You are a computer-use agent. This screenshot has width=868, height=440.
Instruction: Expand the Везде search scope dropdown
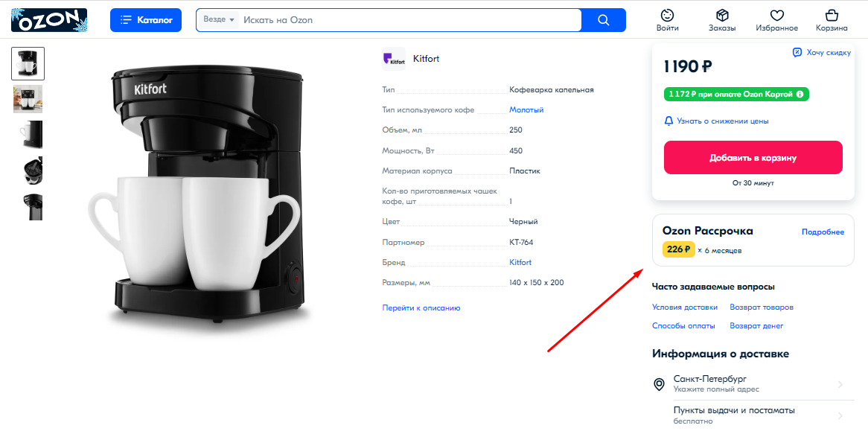pos(219,19)
